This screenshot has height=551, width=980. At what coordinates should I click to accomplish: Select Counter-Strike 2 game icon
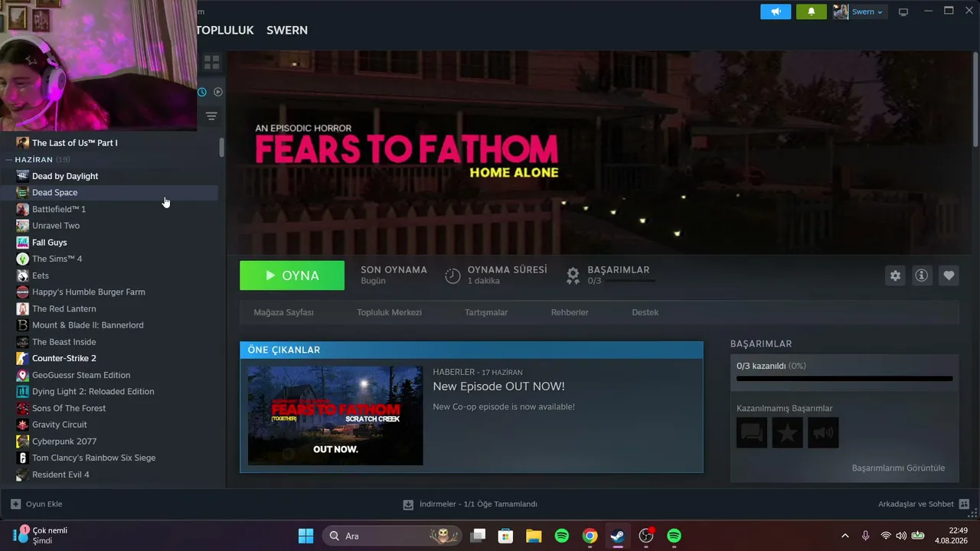[x=22, y=358]
